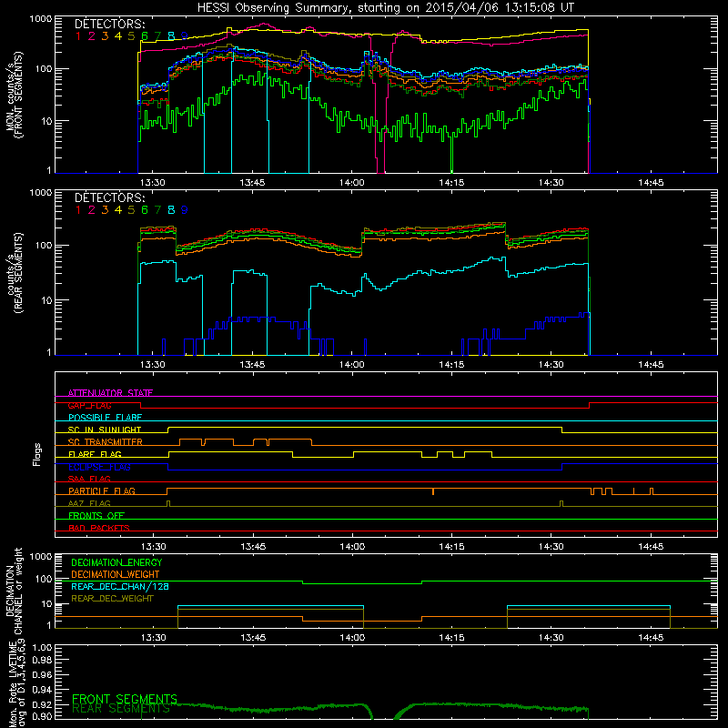Click the DETECTORS: legend heading in the front segments panel
The image size is (728, 728).
[x=109, y=24]
